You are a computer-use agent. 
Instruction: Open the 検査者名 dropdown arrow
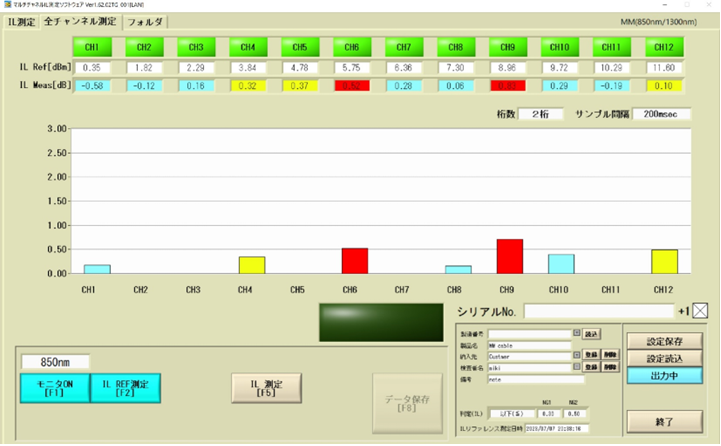click(576, 367)
